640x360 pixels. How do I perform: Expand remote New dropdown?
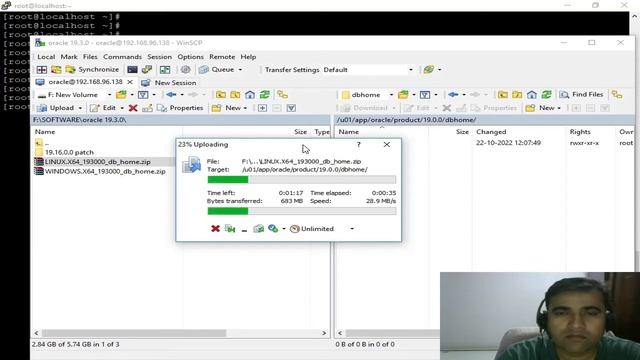point(559,108)
